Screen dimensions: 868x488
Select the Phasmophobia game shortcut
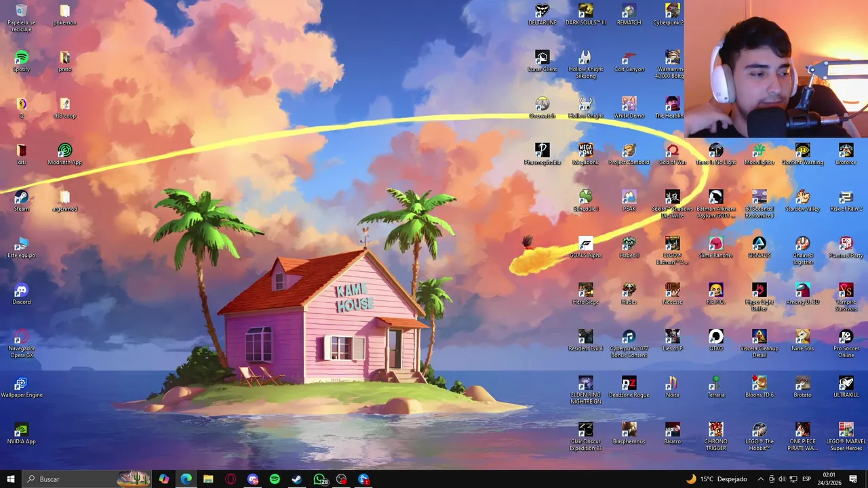point(542,155)
